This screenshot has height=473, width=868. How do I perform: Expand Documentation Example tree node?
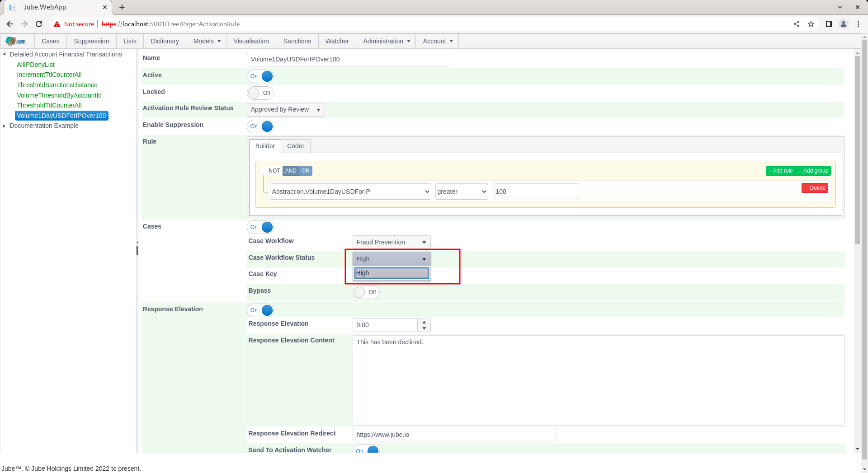tap(5, 126)
